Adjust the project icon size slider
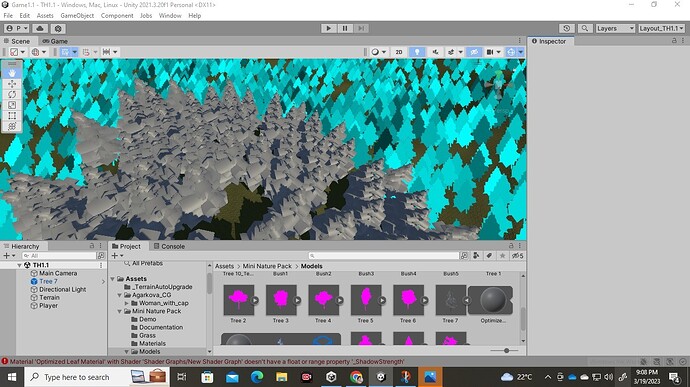690x387 pixels. click(506, 350)
